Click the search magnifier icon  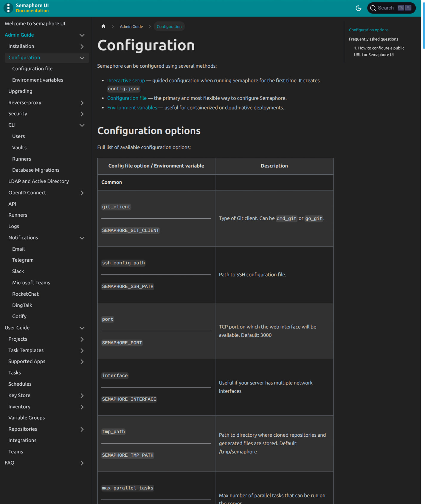click(x=373, y=8)
